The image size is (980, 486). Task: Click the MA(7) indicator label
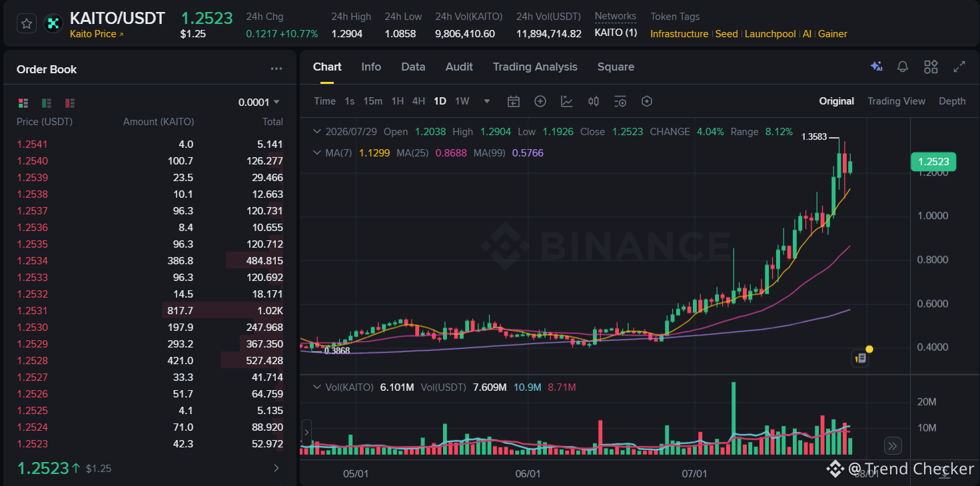point(340,153)
